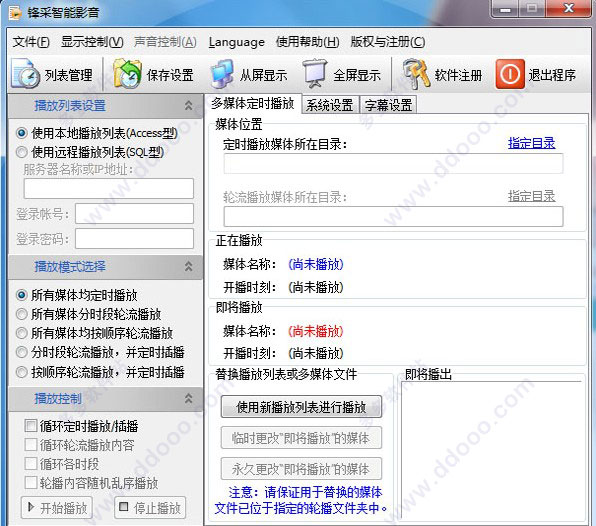Screen dimensions: 596x526
Task: Click the red (尚未播放) media name under 即将播放
Action: tap(316, 331)
